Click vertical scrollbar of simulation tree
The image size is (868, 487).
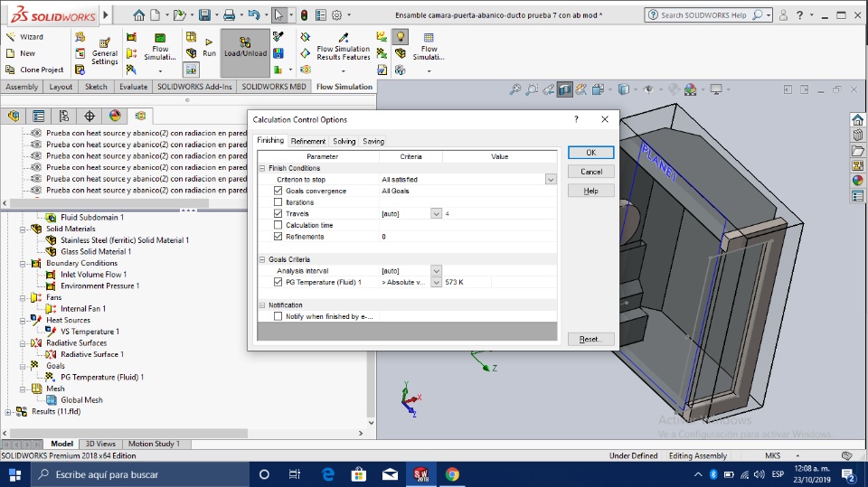(x=371, y=385)
